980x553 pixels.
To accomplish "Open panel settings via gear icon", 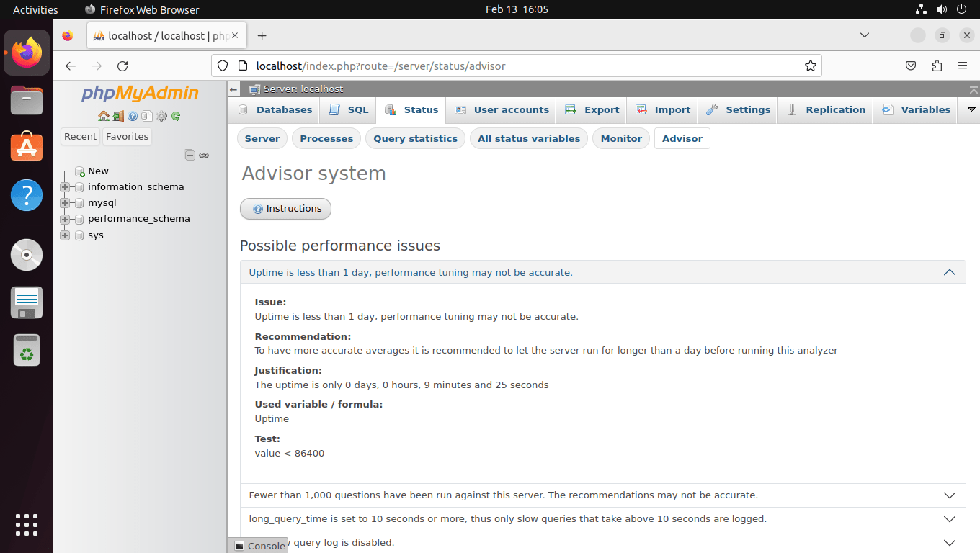I will (161, 116).
